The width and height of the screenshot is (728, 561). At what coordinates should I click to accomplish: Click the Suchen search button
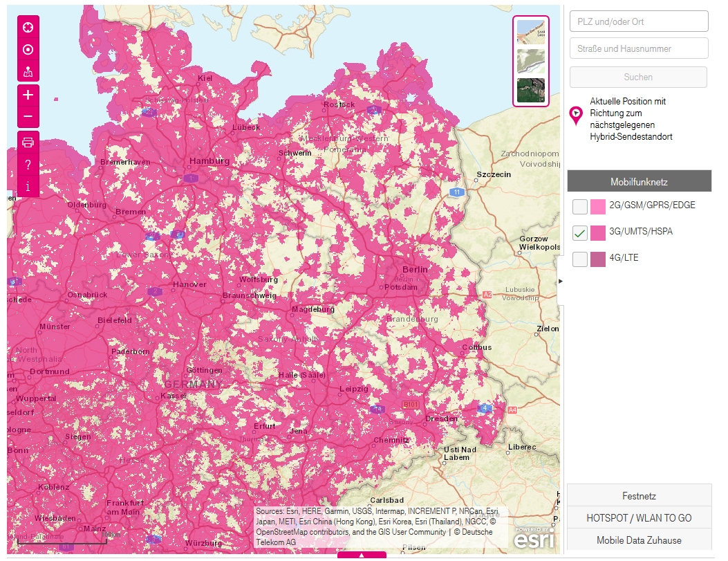pos(638,77)
